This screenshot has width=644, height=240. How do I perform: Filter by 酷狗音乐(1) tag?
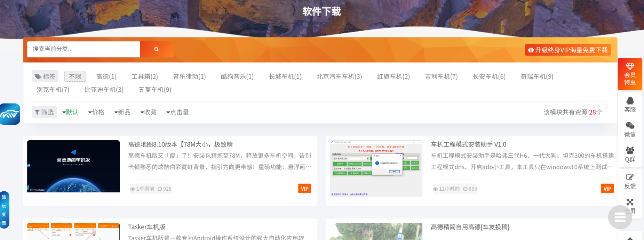tap(237, 76)
